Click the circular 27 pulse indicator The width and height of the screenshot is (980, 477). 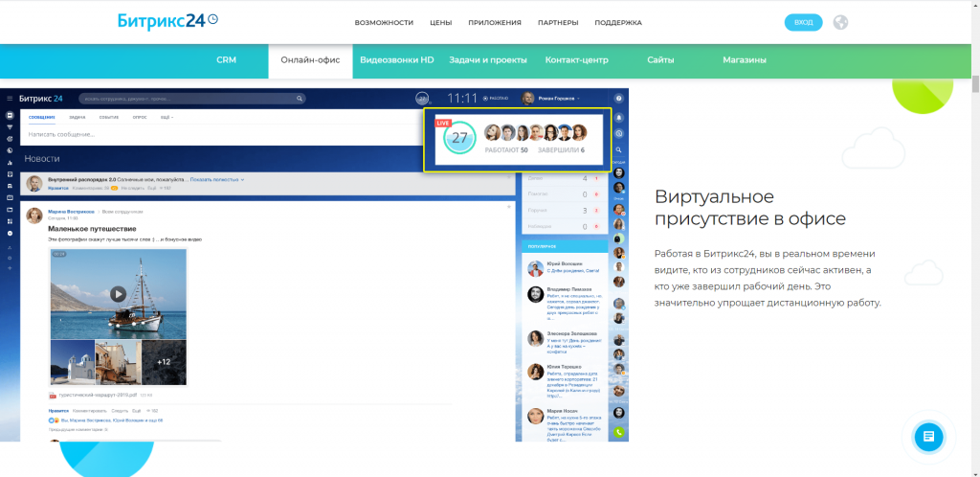point(459,138)
